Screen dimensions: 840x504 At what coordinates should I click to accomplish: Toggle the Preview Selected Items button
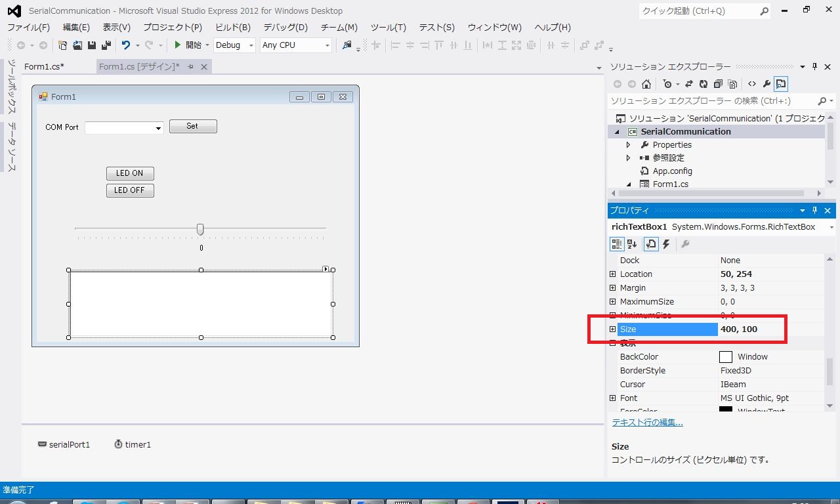point(781,84)
